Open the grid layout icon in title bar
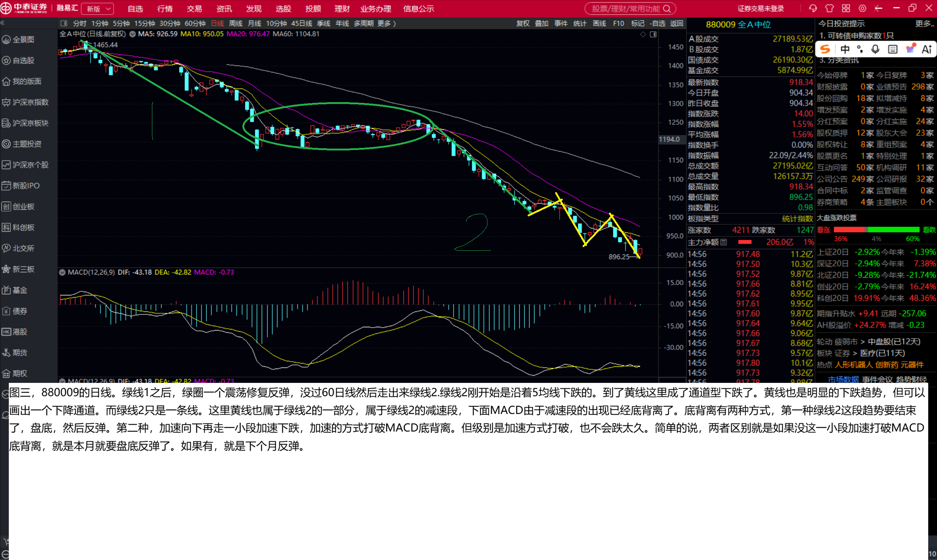 pyautogui.click(x=846, y=8)
